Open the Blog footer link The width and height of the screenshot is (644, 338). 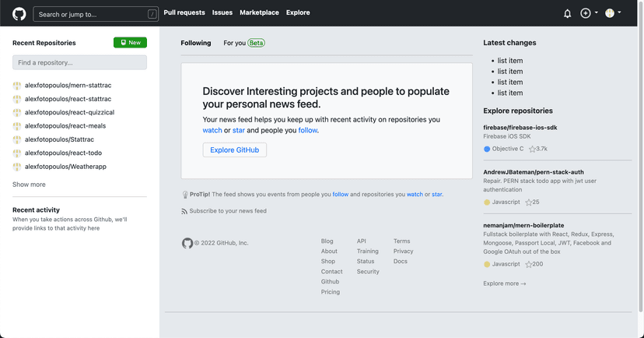(327, 241)
